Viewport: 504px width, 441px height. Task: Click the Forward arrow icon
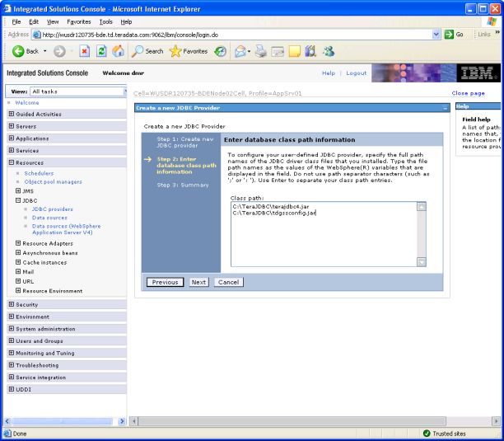(x=59, y=51)
